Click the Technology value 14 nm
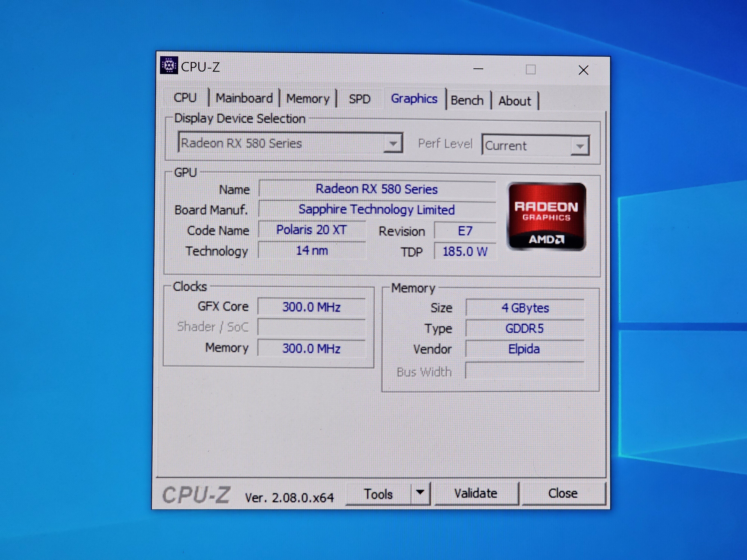 click(x=312, y=251)
